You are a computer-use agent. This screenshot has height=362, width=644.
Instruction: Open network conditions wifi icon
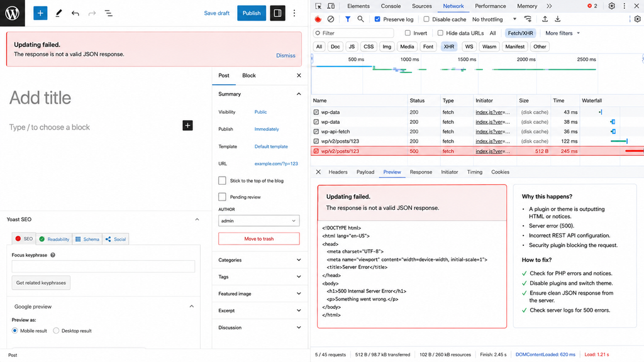(x=528, y=19)
